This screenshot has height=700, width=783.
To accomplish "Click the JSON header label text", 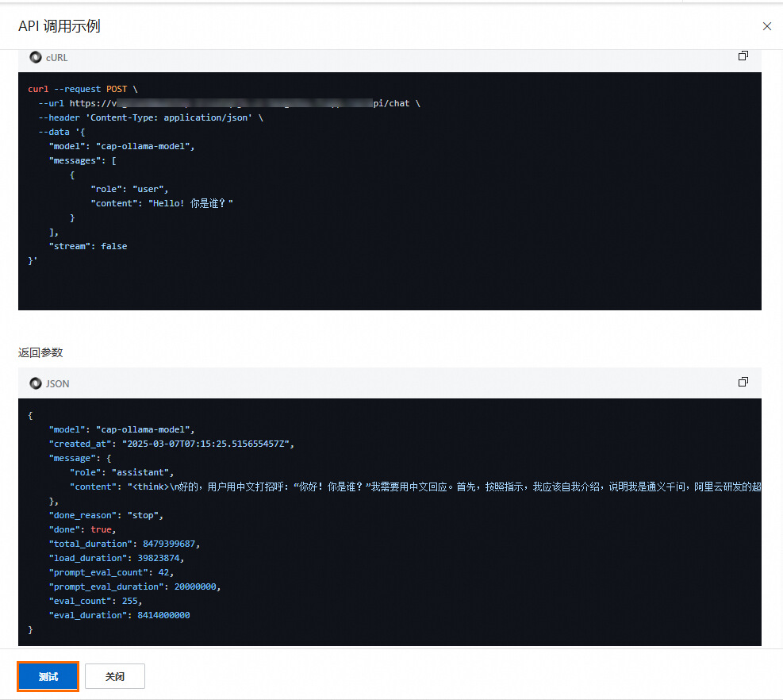I will click(x=58, y=383).
